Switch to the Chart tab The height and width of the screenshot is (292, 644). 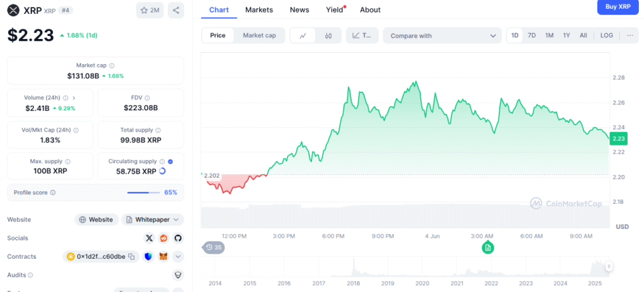point(219,10)
